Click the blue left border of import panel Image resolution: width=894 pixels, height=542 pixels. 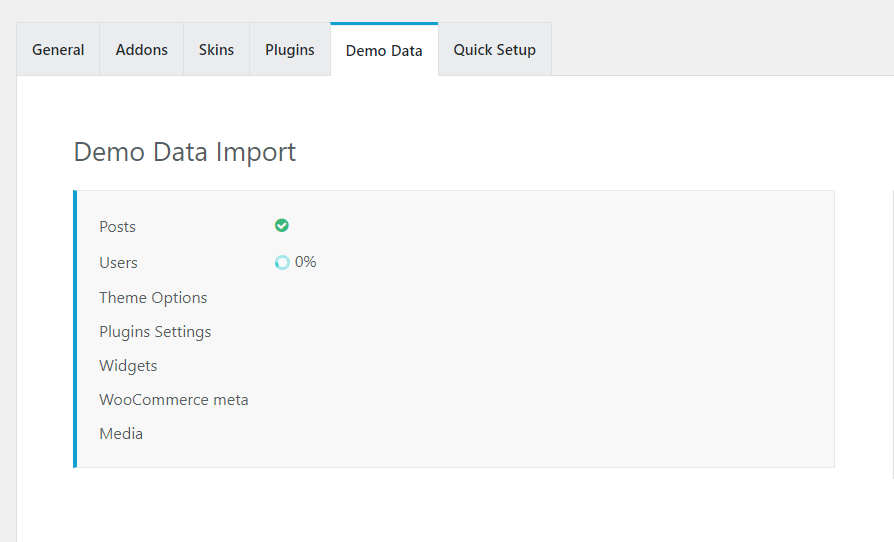75,329
